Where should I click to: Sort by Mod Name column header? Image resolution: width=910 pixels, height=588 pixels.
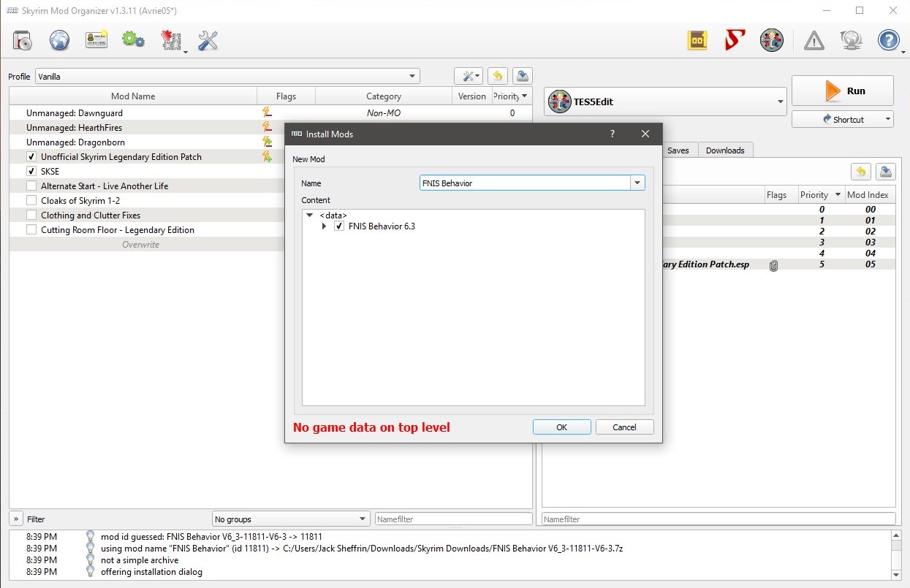click(x=133, y=96)
